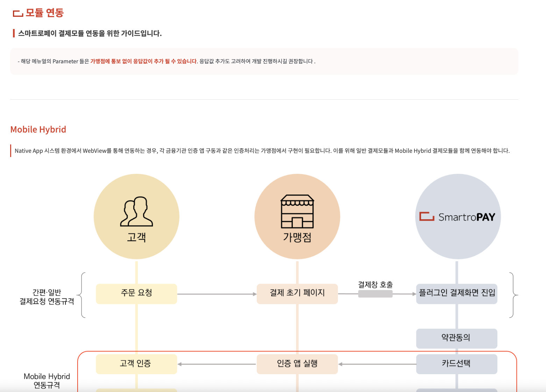The image size is (546, 392).
Task: Click the 주문 요청 step box
Action: point(136,294)
